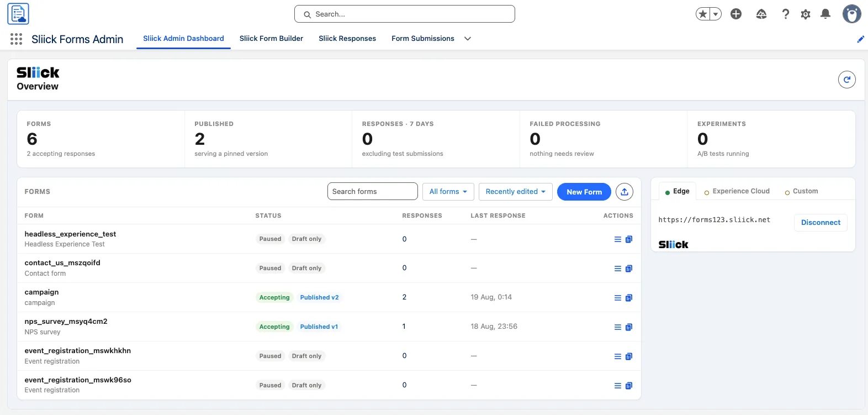This screenshot has width=868, height=415.
Task: Open list actions icon for event_registration_mswkhkhn
Action: [618, 356]
